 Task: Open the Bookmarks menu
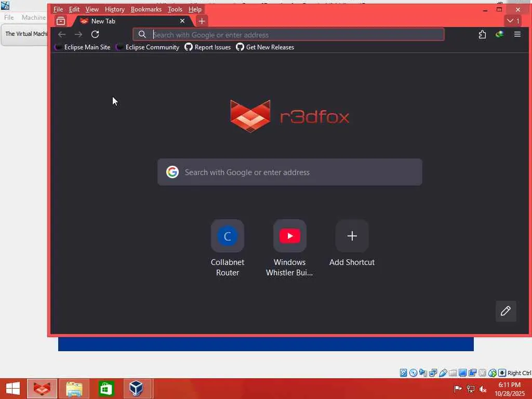[x=146, y=9]
